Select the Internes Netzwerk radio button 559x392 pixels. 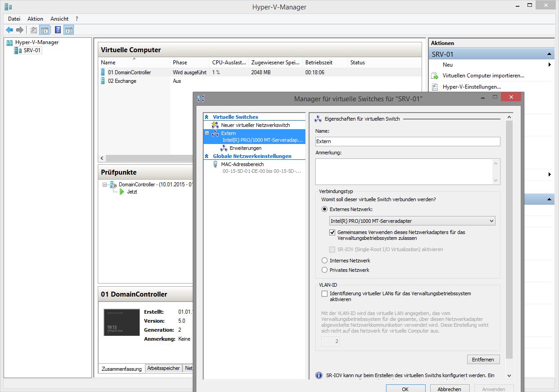pyautogui.click(x=324, y=261)
